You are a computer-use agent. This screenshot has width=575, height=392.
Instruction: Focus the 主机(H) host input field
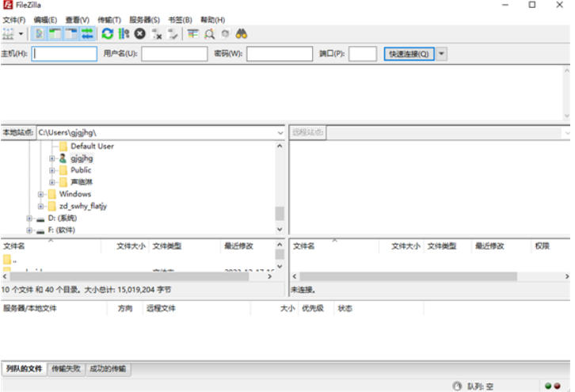(x=64, y=54)
